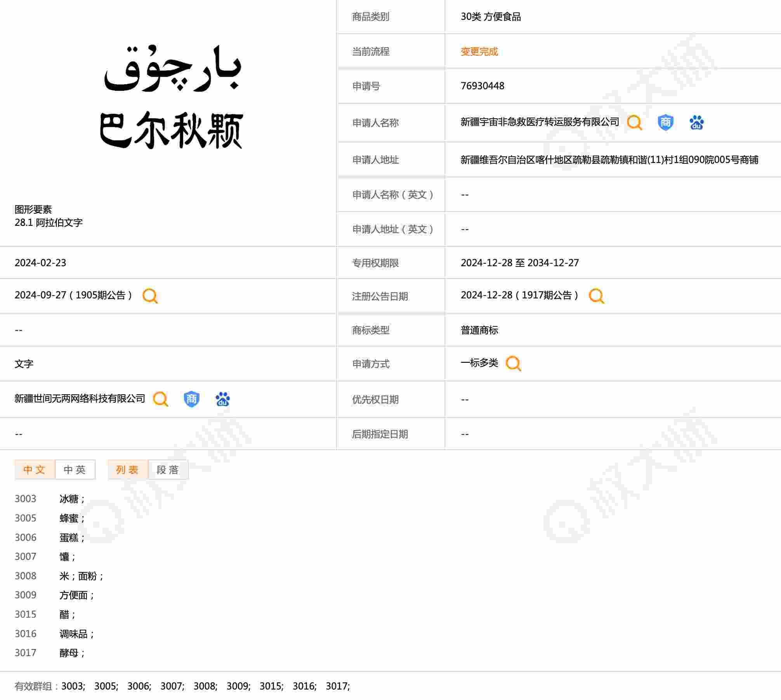Click the 变更完成 status link
This screenshot has height=700, width=781.
click(x=479, y=52)
